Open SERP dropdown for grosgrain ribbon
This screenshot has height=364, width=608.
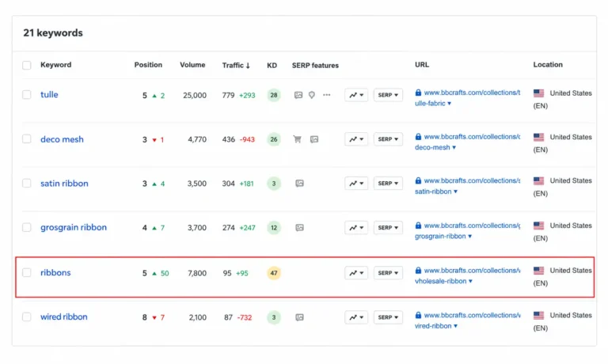388,228
